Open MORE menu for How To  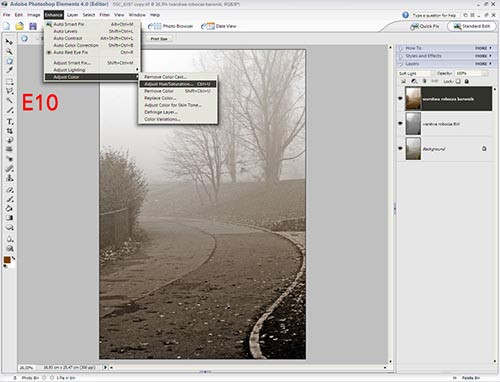pos(483,48)
